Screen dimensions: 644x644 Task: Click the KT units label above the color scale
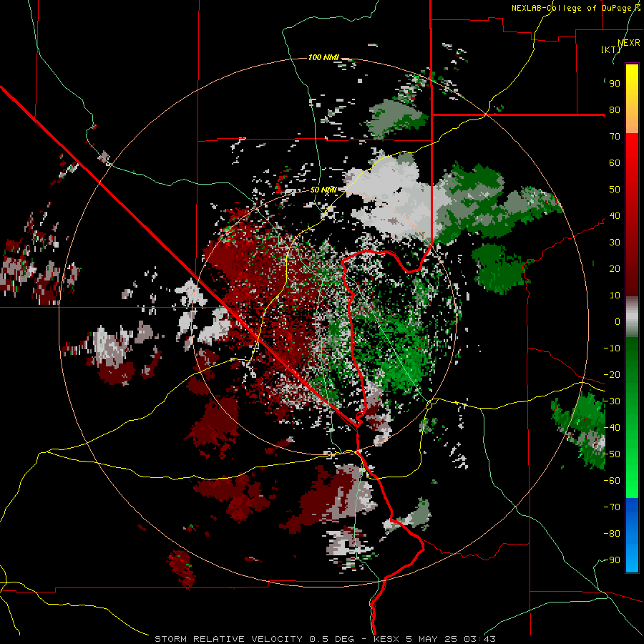tap(611, 49)
